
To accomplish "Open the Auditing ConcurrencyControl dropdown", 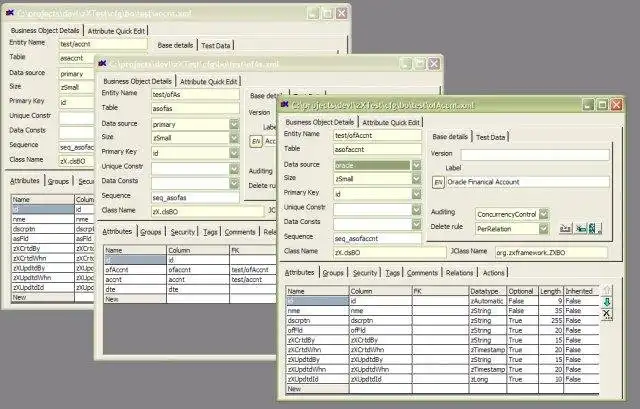I will (544, 214).
